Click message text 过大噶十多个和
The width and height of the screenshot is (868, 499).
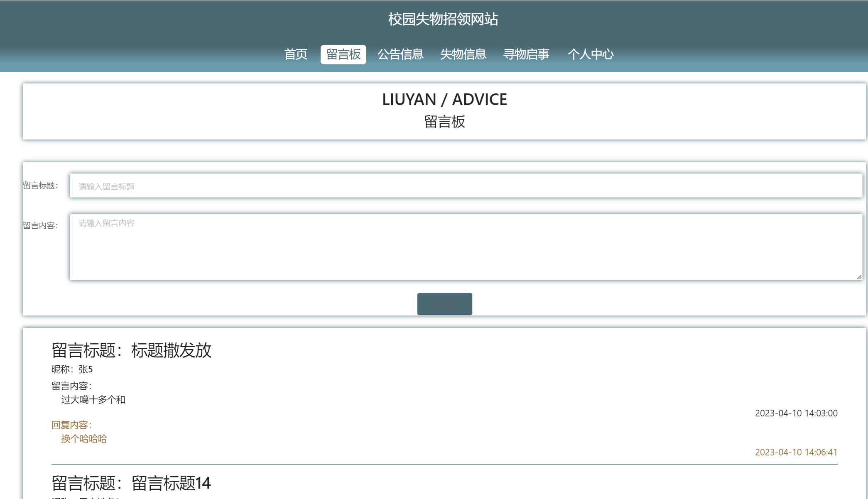tap(93, 400)
